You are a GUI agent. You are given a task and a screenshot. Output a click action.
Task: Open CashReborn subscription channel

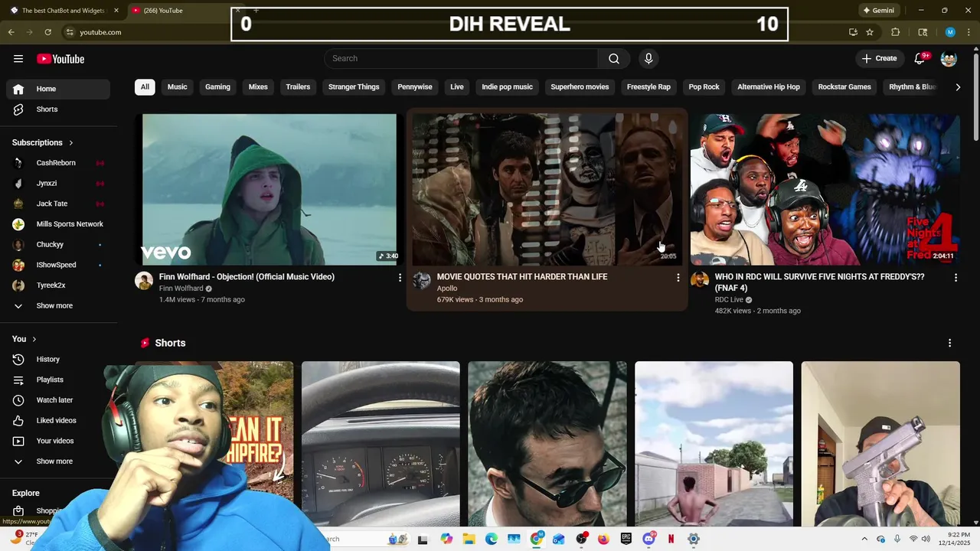[x=58, y=163]
